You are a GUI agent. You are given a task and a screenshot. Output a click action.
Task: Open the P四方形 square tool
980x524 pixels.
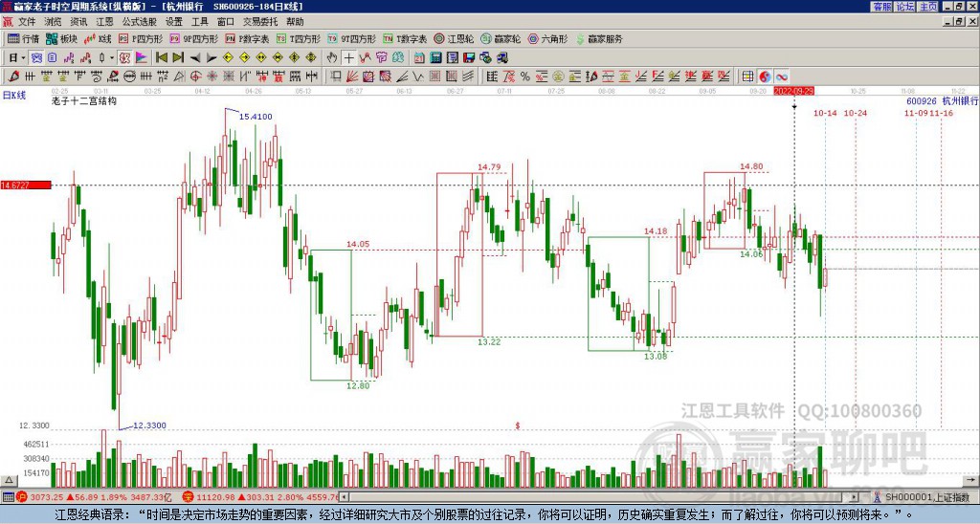pos(141,38)
